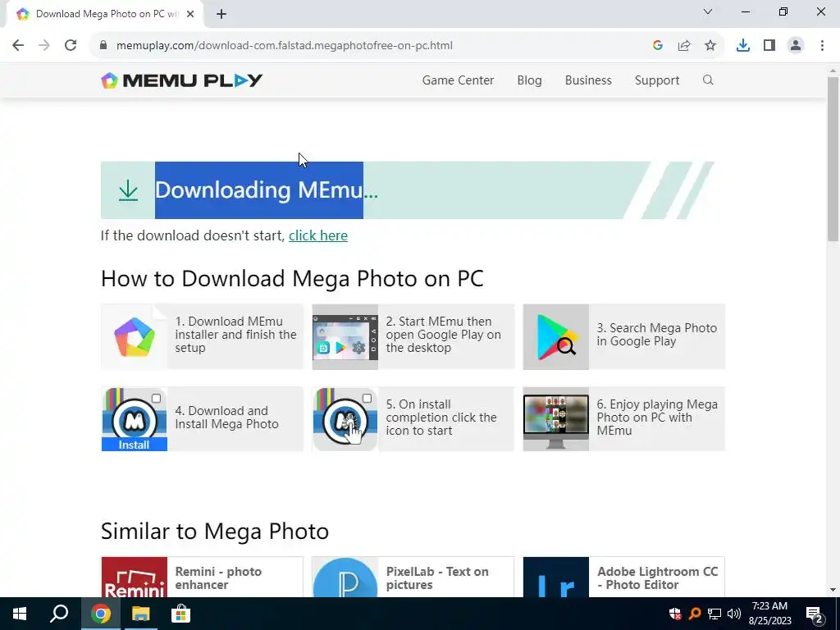Open the tab search chevron
840x630 pixels.
click(708, 11)
